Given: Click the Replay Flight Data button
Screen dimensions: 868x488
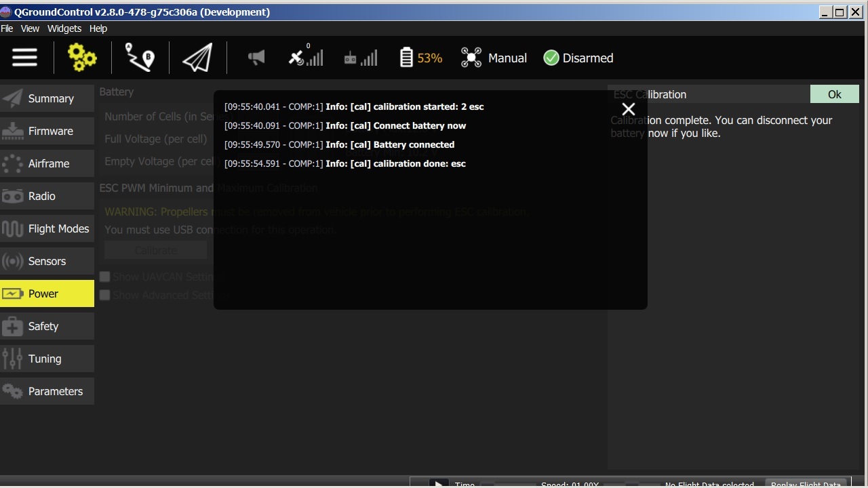Looking at the screenshot, I should 806,484.
